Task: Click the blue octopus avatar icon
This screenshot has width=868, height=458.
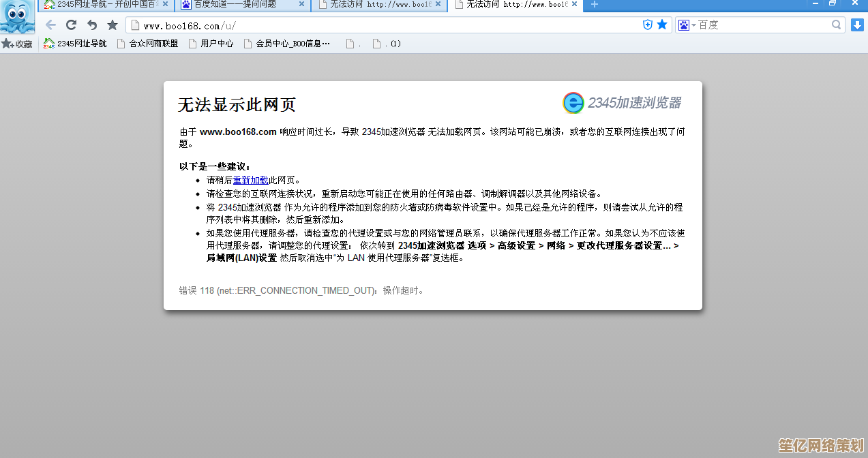Action: [x=17, y=16]
